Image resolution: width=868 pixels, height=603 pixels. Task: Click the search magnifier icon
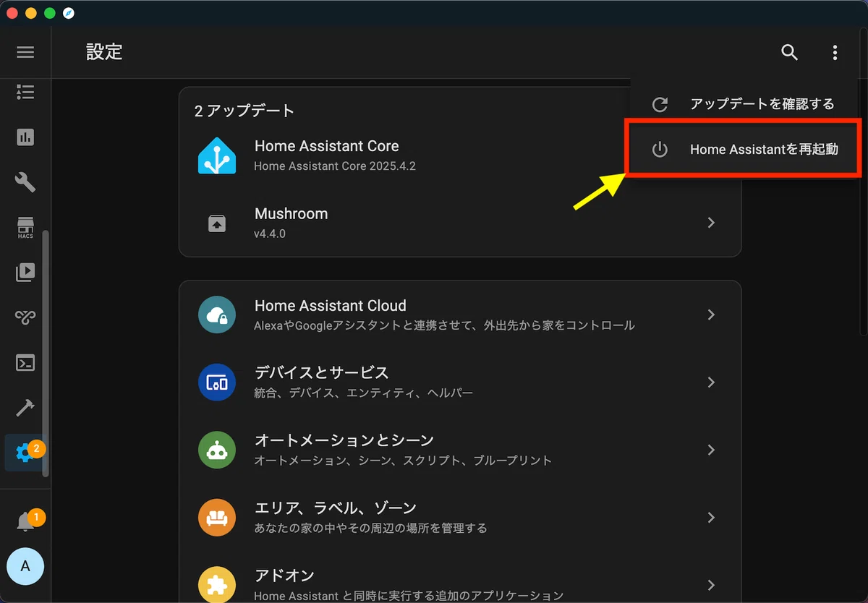coord(789,52)
